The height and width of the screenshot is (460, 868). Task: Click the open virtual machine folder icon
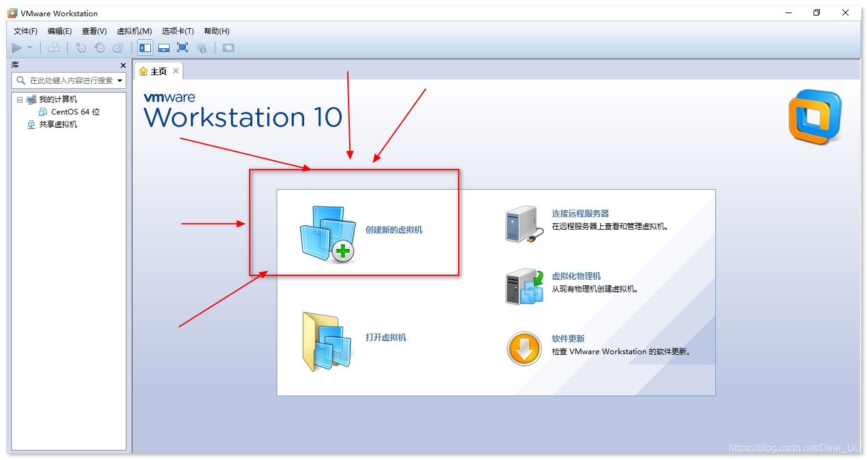click(327, 342)
